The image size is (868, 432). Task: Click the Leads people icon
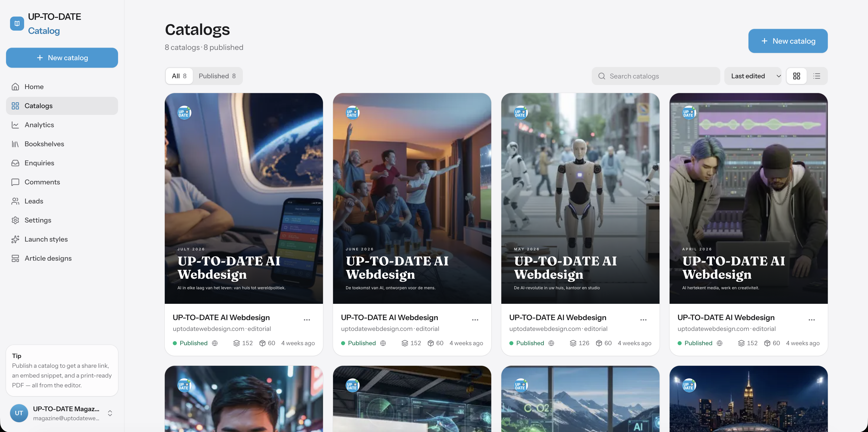[15, 201]
